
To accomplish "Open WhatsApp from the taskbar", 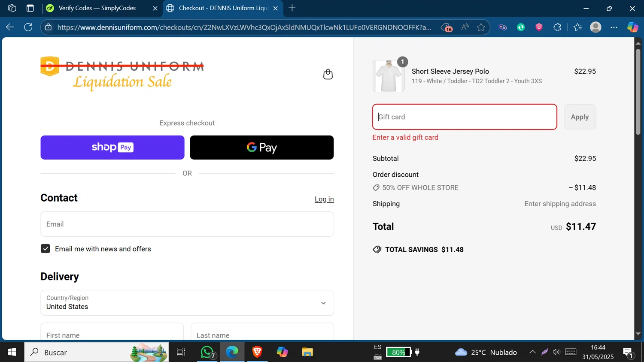I will click(x=208, y=352).
